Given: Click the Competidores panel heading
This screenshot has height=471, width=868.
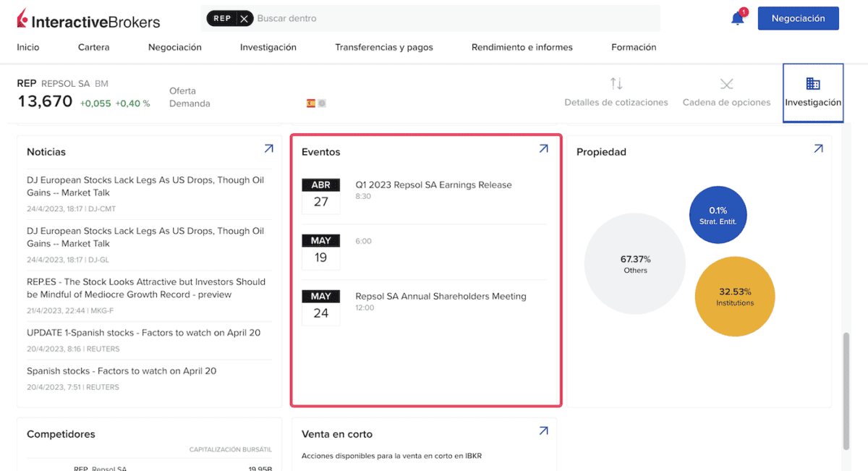Looking at the screenshot, I should (61, 434).
